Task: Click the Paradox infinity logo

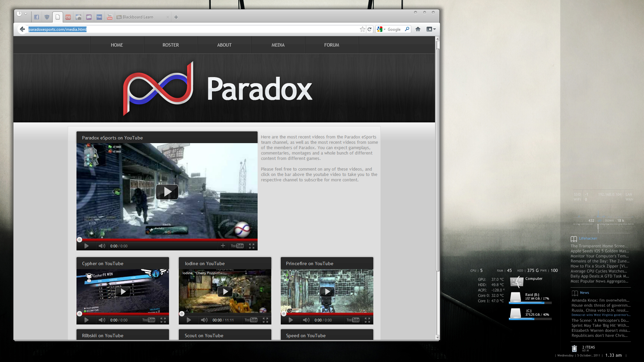Action: (158, 88)
